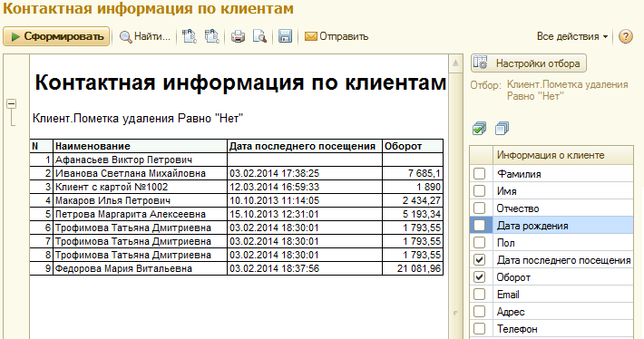Open print preview icon

point(259,36)
